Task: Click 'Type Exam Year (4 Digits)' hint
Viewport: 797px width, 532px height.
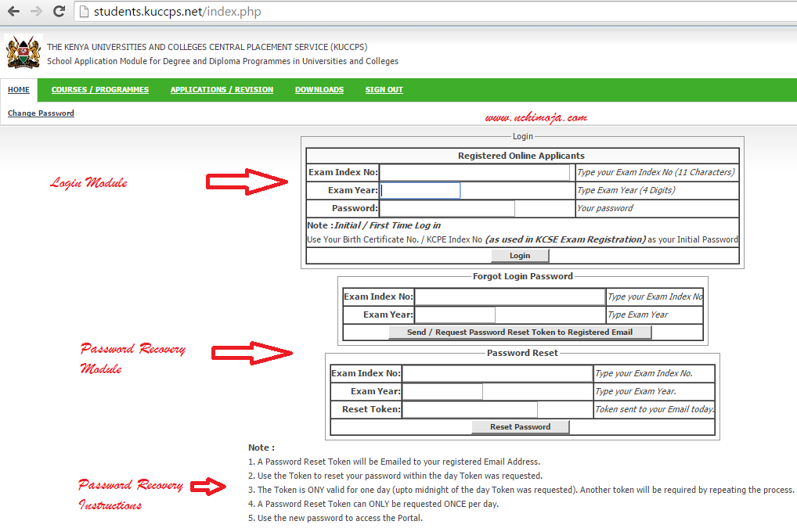Action: coord(626,191)
